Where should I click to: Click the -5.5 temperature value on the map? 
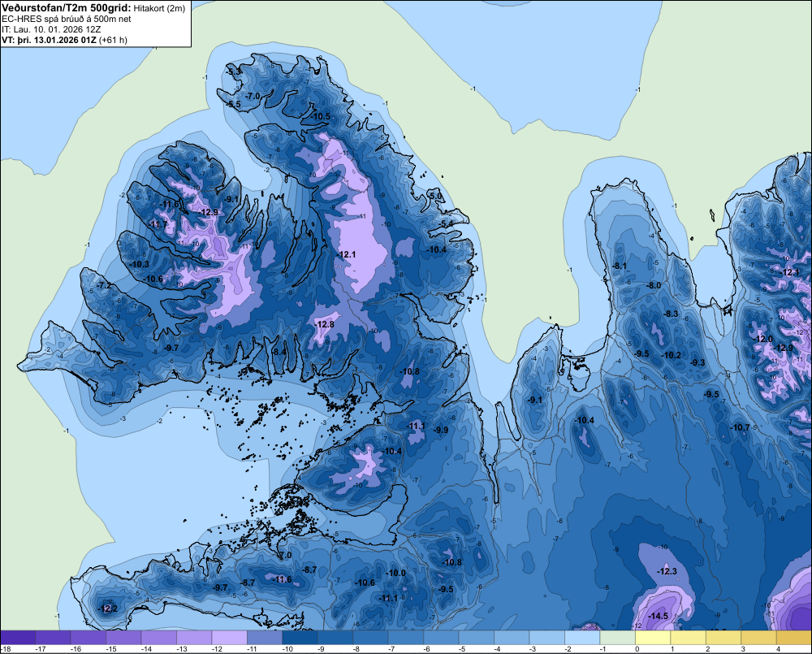[234, 104]
